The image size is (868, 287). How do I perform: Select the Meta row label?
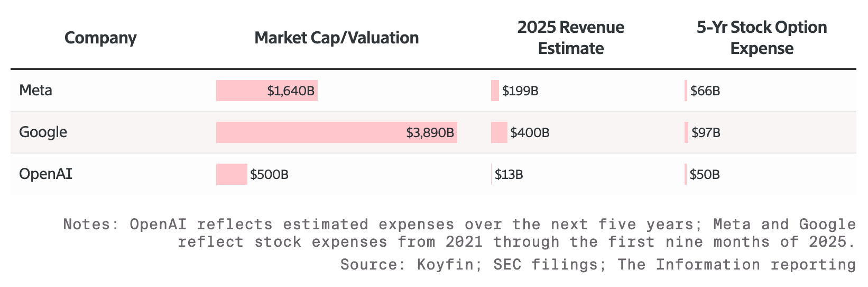coord(35,91)
